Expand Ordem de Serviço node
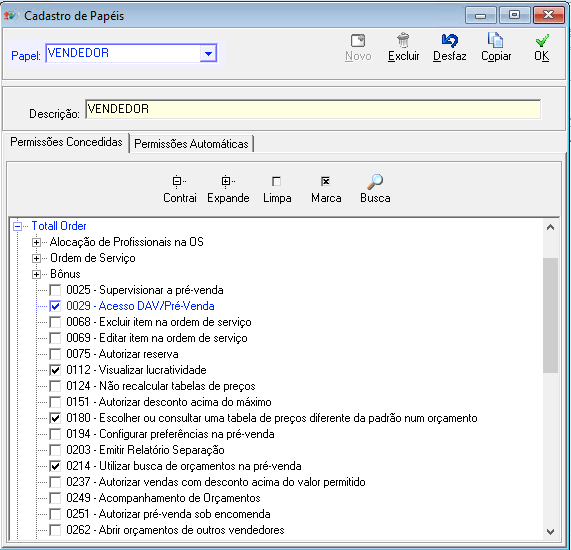 tap(36, 258)
